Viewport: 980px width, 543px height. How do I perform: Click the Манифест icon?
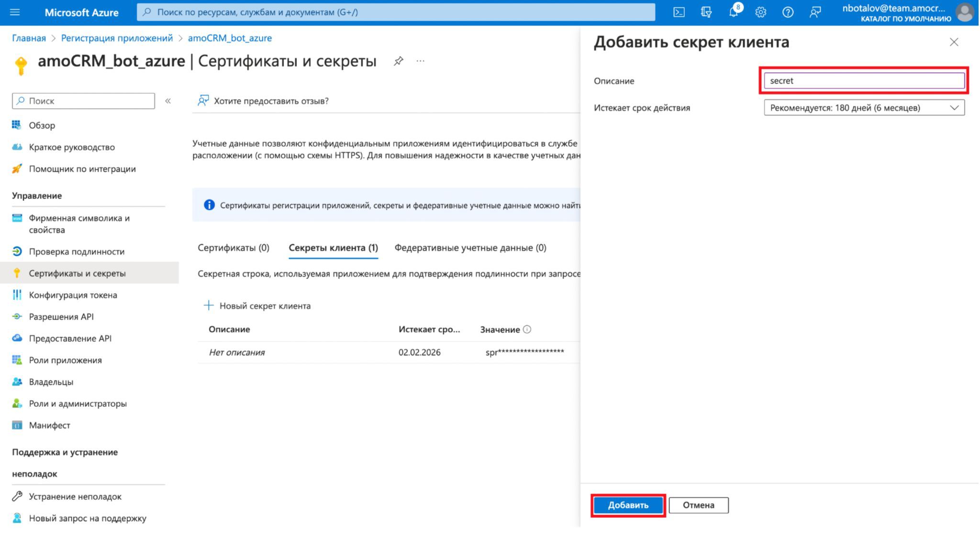pos(17,425)
